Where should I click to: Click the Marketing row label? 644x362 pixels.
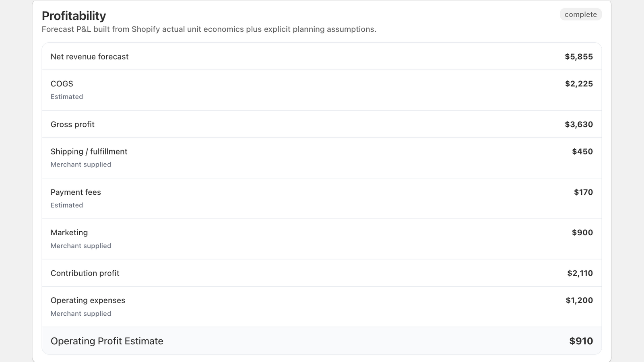point(69,232)
